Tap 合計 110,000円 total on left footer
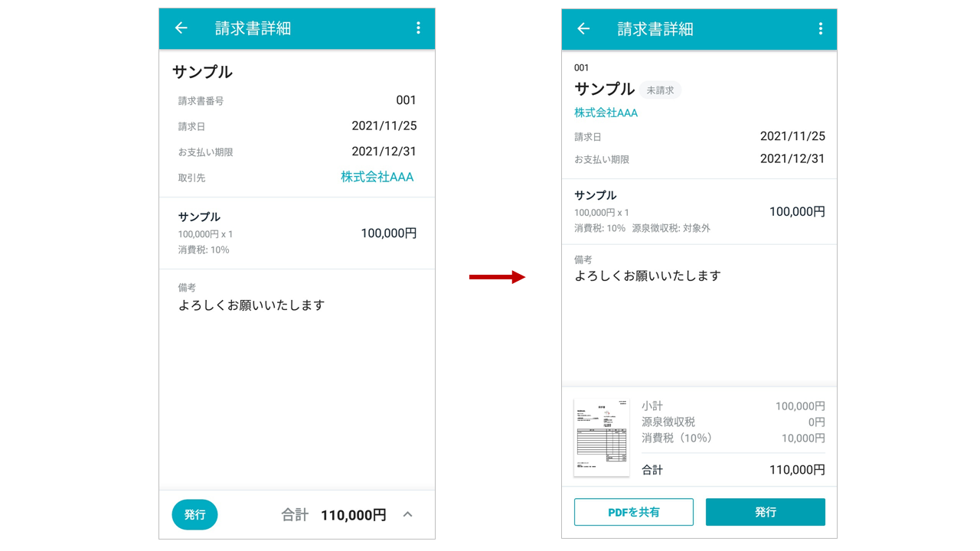The height and width of the screenshot is (551, 980). tap(334, 515)
